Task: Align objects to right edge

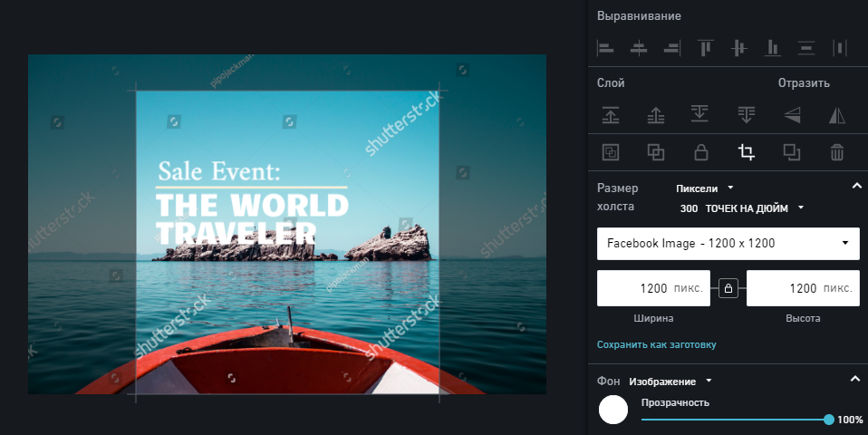Action: tap(672, 48)
